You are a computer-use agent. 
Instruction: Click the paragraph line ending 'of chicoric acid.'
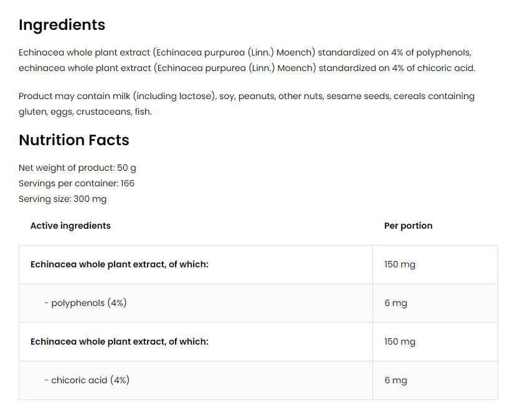pos(247,68)
